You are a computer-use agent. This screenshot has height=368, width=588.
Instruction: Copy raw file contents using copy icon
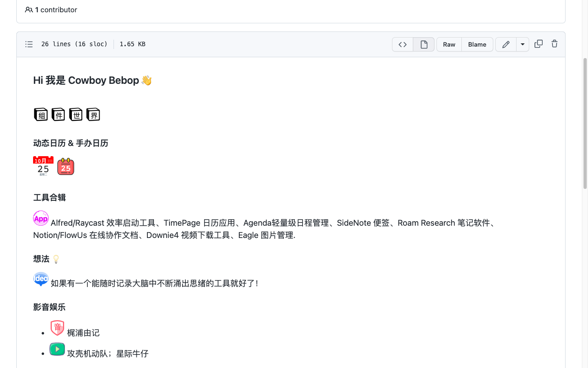pos(538,44)
